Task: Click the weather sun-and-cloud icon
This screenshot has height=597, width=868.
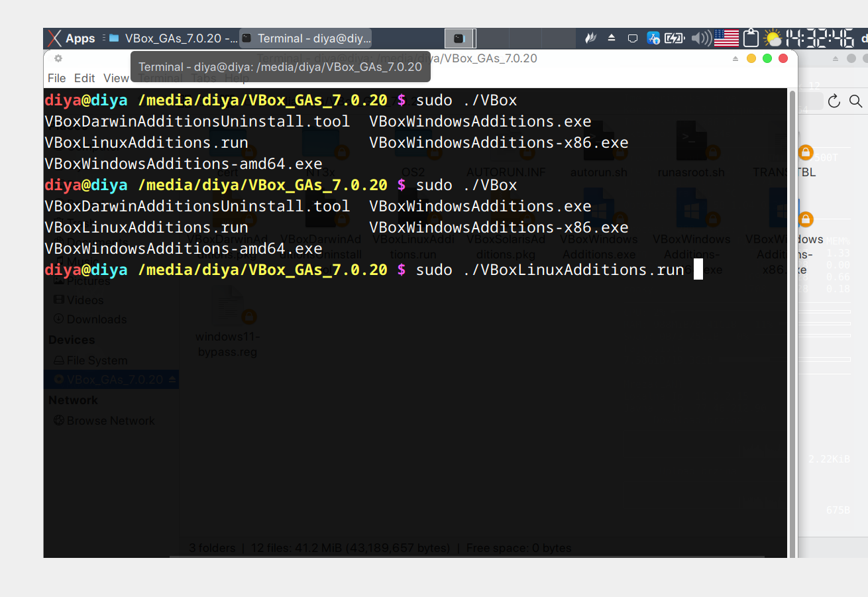Action: pos(773,38)
